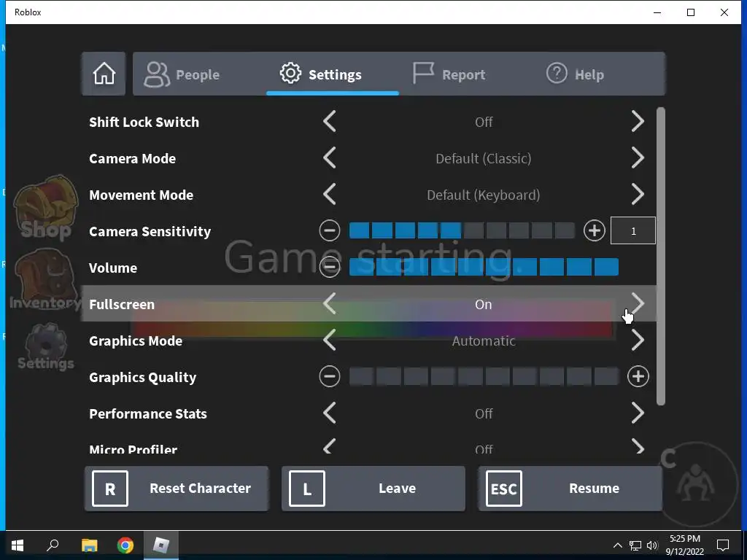Next option for Graphics Mode

pyautogui.click(x=638, y=341)
